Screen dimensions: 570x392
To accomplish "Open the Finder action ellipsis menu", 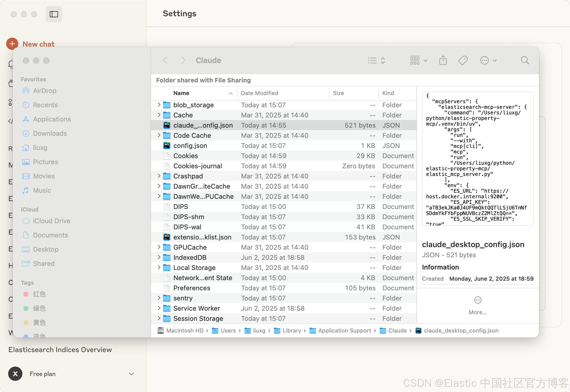I will click(x=488, y=61).
